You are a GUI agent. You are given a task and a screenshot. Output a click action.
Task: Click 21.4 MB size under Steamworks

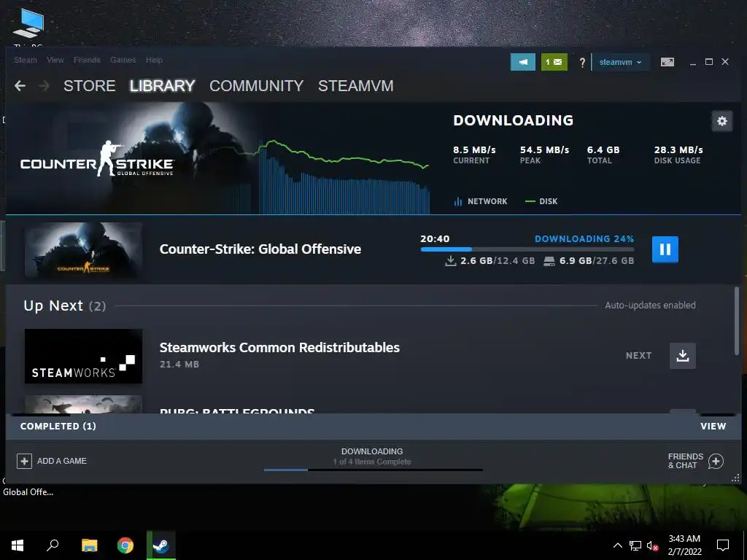pos(179,365)
